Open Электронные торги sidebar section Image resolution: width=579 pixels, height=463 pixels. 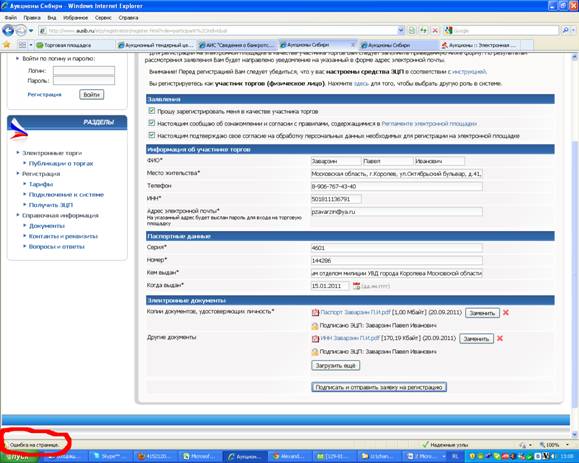(x=52, y=153)
